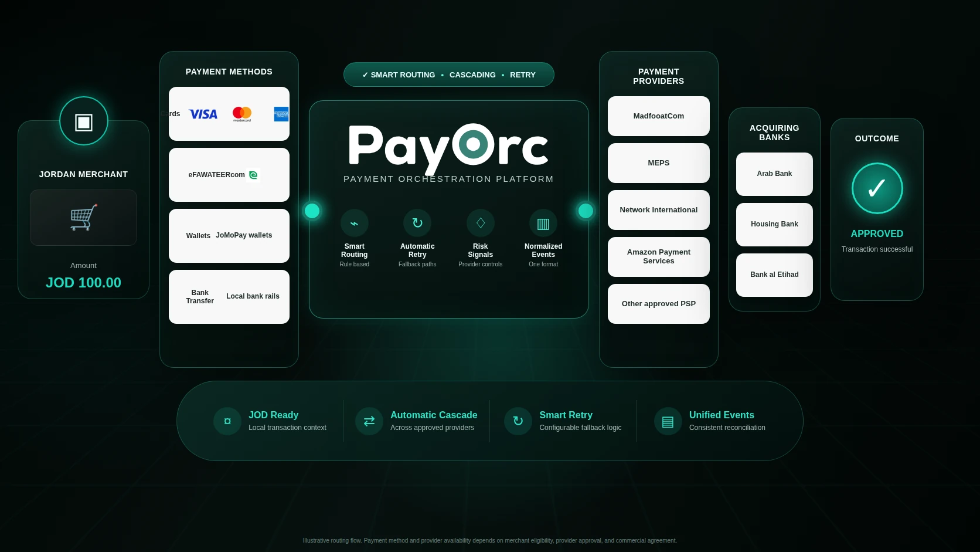Select the eFAWATEERcom payment method card
Viewport: 980px width, 552px height.
(x=229, y=175)
